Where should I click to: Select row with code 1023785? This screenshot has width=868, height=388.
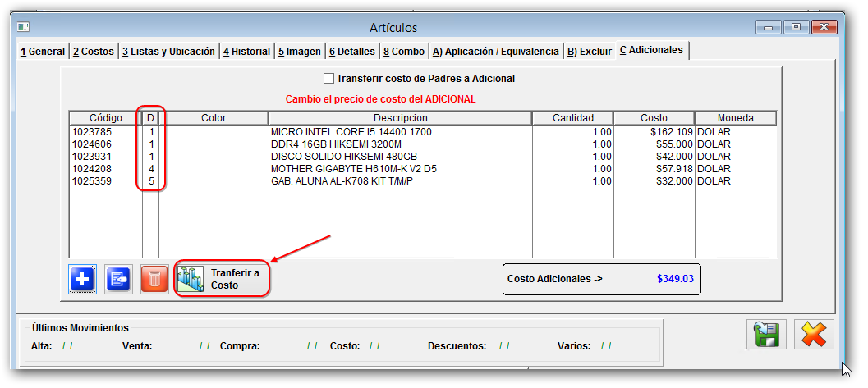[x=423, y=132]
